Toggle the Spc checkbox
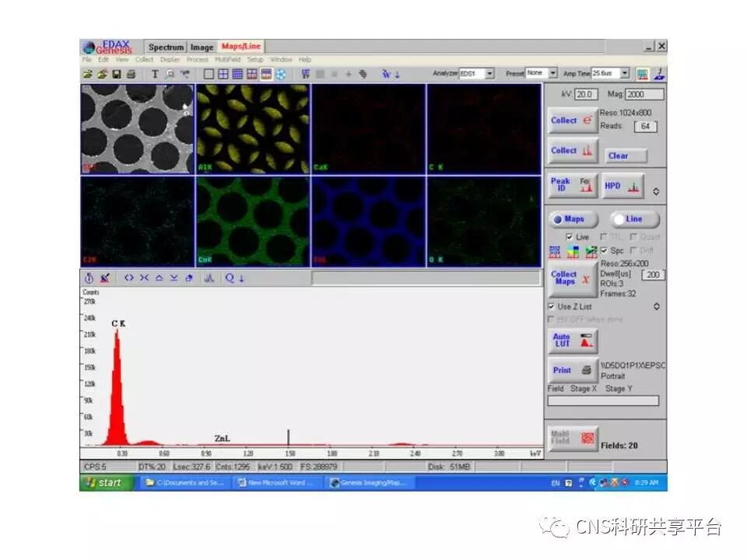 click(x=604, y=250)
